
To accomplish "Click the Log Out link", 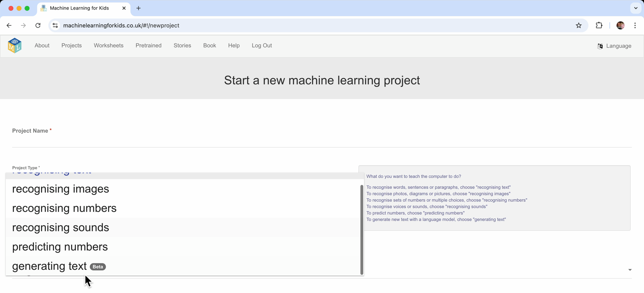I will pyautogui.click(x=262, y=46).
